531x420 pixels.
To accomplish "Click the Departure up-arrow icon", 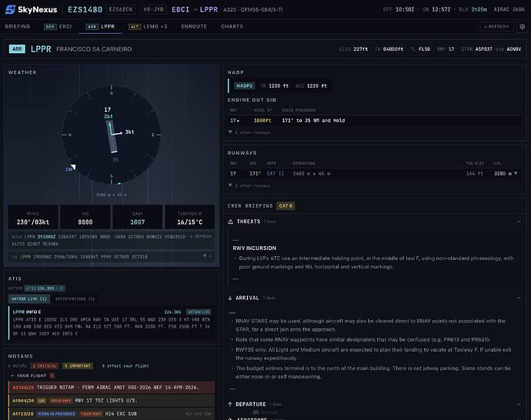I will [230, 404].
